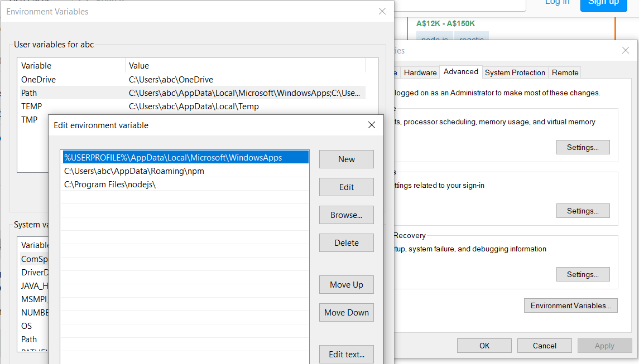Open the System Protection tab

[x=515, y=72]
